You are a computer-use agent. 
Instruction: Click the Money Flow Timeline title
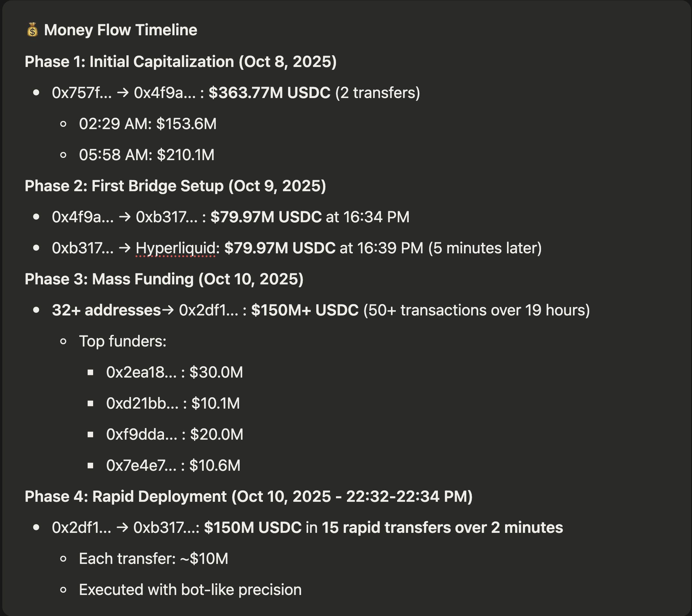121,30
